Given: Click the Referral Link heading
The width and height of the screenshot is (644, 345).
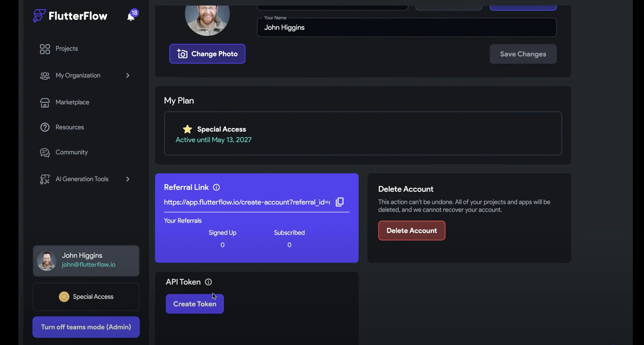Looking at the screenshot, I should point(186,187).
